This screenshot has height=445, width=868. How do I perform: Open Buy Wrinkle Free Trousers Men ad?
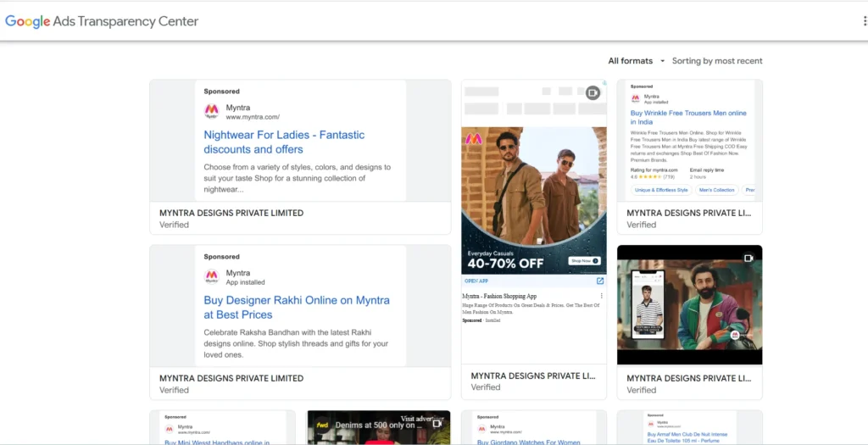point(688,117)
